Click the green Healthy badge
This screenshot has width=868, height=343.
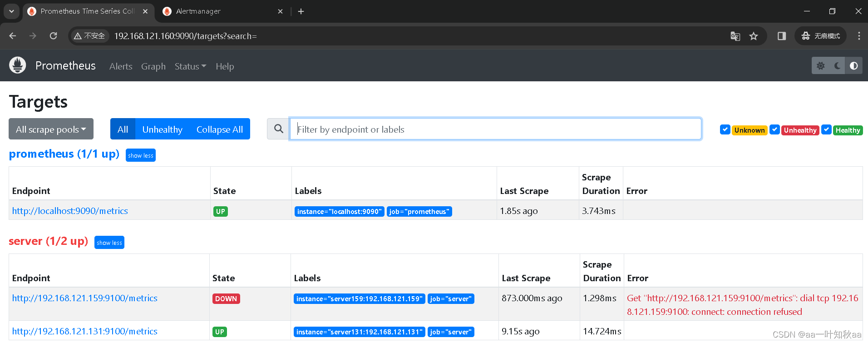coord(848,130)
